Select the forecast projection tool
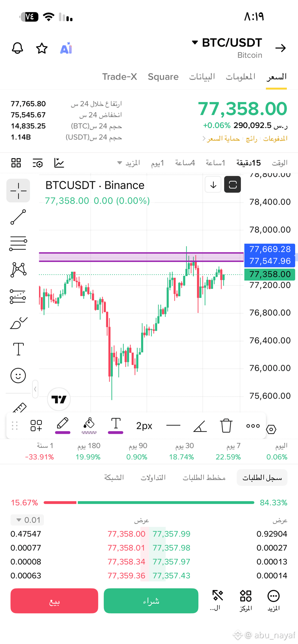298x644 pixels. (x=18, y=296)
